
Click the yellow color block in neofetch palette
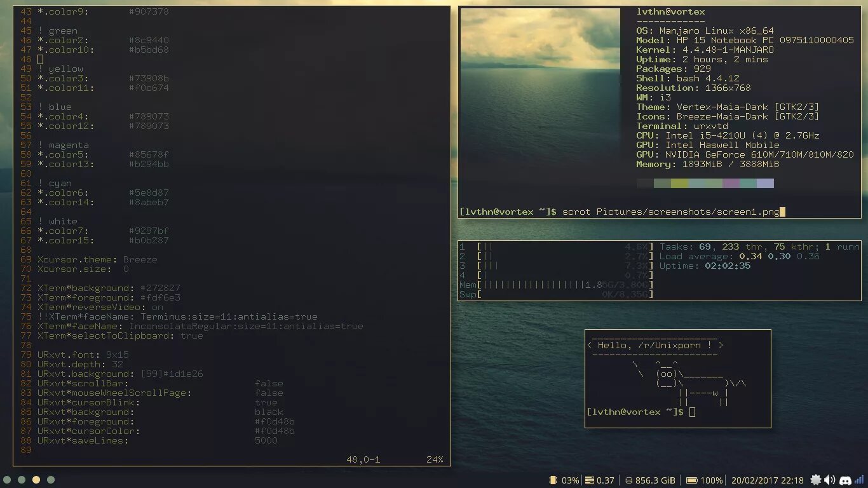(x=679, y=184)
